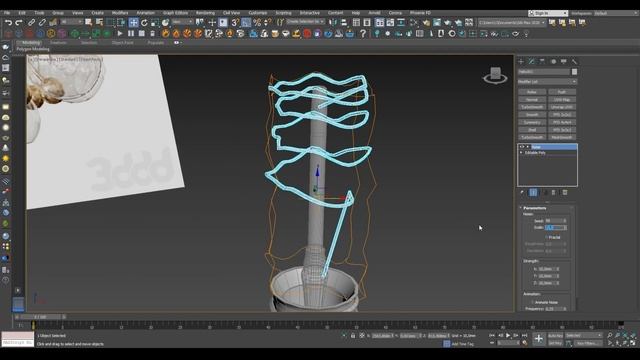
Task: Toggle Spinner Snap
Action: tap(267, 22)
